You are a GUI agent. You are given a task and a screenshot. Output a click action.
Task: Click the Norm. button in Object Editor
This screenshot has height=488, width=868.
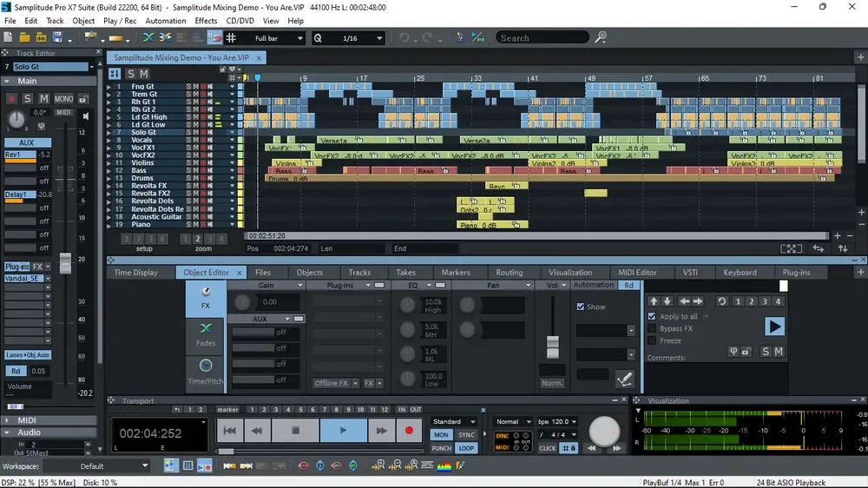[552, 383]
